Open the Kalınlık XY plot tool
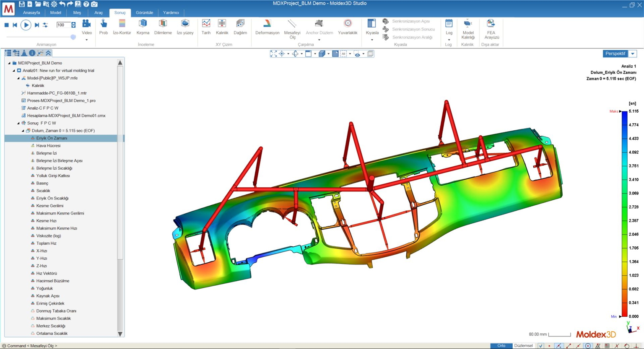 [222, 27]
